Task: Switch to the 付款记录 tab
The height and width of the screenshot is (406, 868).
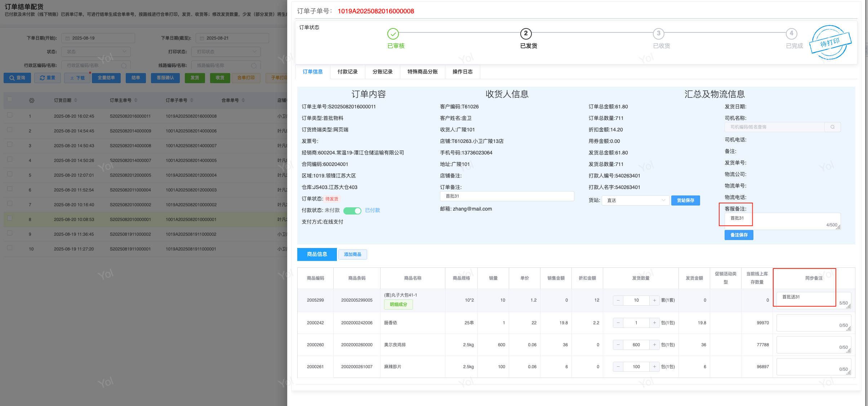Action: (347, 72)
